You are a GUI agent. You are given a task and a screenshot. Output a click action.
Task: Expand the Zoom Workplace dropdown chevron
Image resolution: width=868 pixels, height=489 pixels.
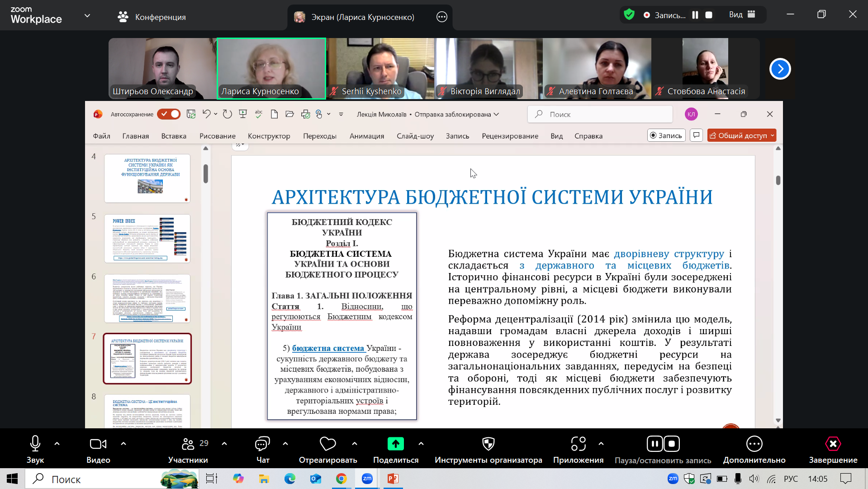87,16
